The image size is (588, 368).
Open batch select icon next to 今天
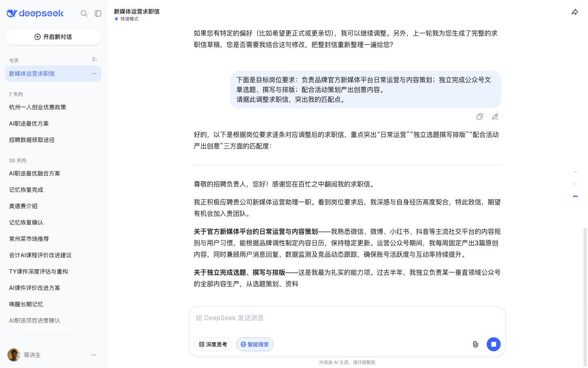[95, 59]
